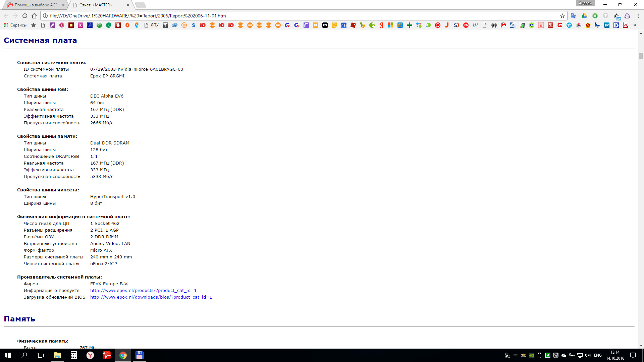The image size is (644, 362).
Task: Open the volume control in the system tray
Action: tap(587, 355)
